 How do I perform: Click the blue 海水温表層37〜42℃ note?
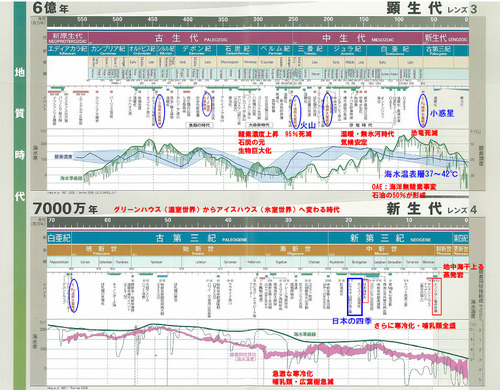421,174
